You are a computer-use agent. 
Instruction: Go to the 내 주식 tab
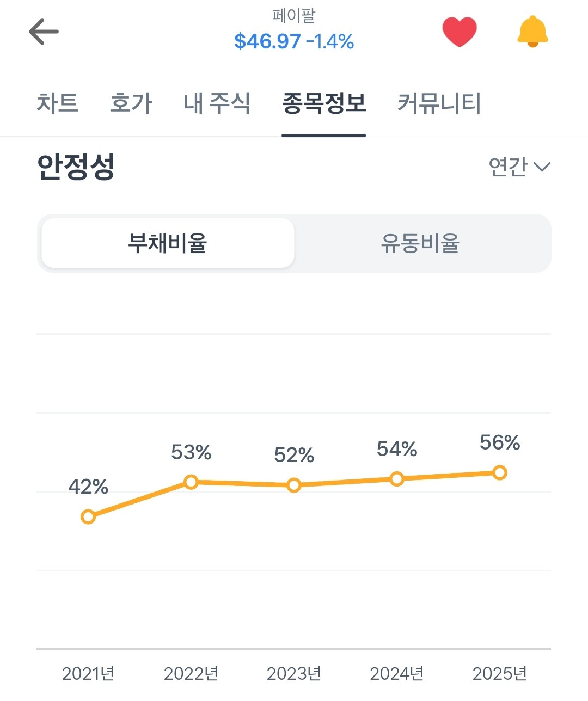pyautogui.click(x=217, y=103)
